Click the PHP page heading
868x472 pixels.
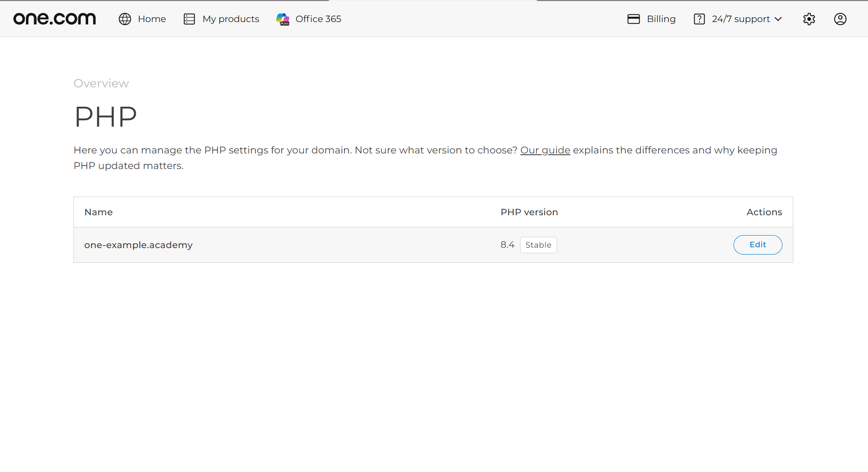tap(106, 117)
